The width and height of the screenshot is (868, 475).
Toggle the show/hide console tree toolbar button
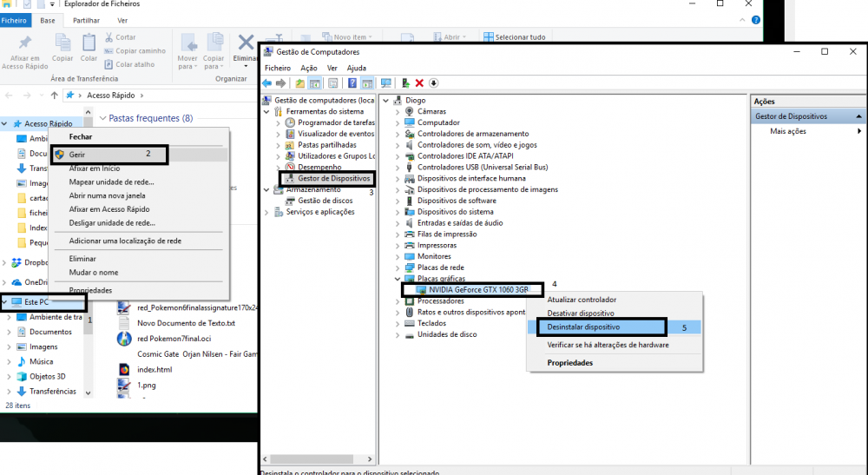click(x=314, y=83)
